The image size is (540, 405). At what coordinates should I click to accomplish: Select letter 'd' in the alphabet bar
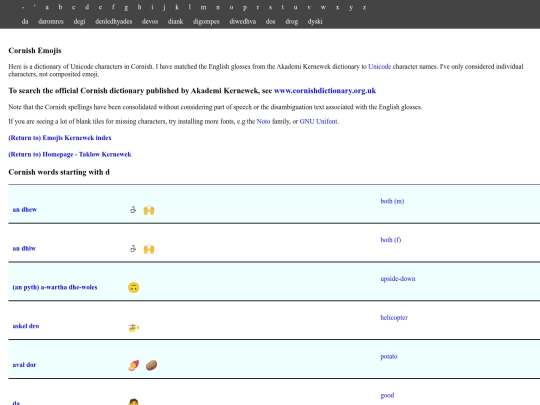tap(87, 7)
